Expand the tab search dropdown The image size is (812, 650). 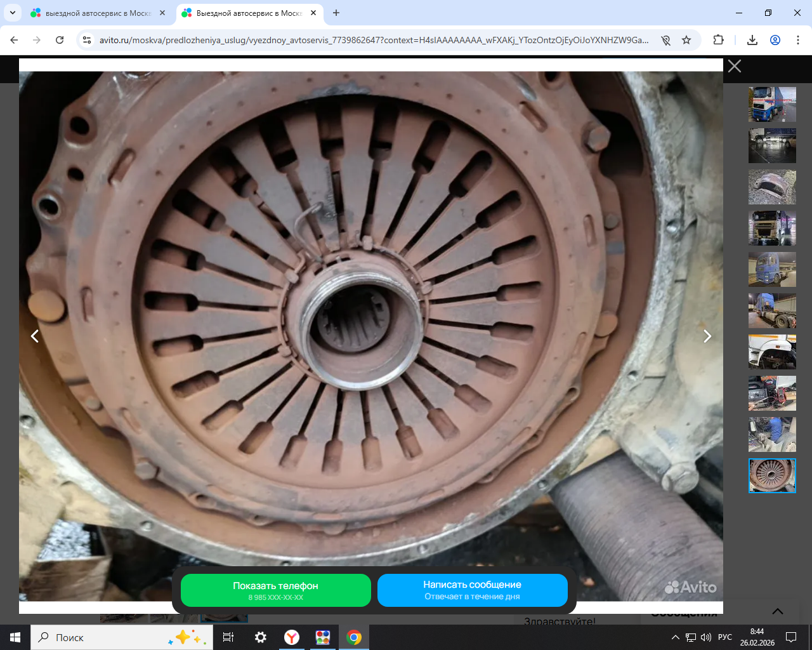13,13
